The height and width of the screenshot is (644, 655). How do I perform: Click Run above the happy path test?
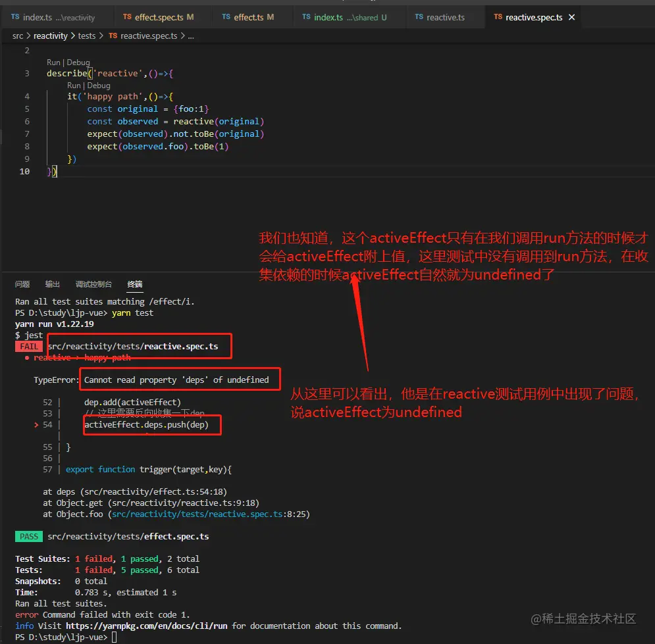click(74, 85)
